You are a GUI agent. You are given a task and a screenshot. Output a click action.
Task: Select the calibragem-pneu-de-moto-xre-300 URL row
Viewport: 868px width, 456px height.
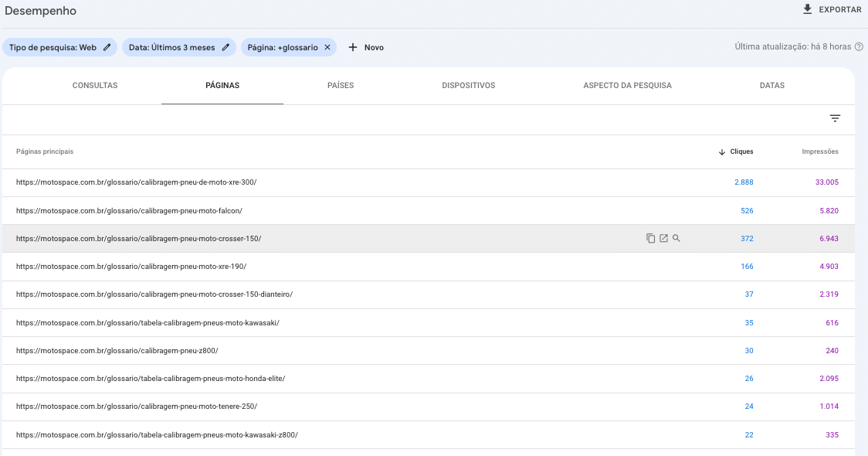(429, 182)
